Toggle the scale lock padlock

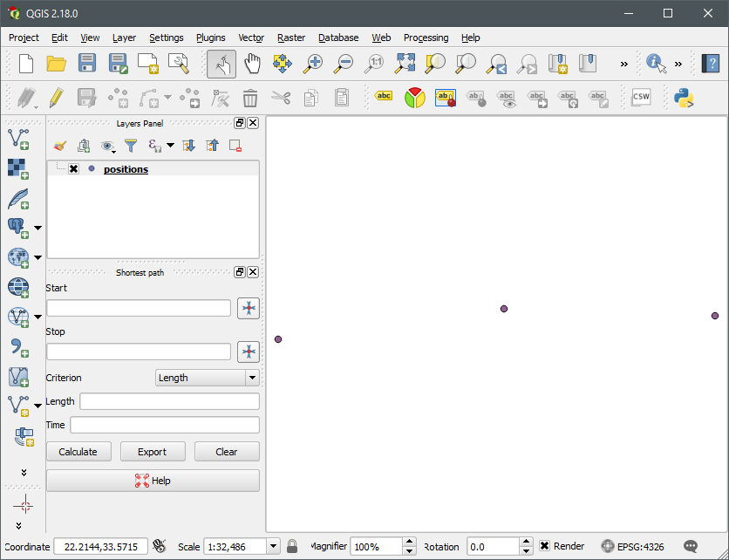pos(292,546)
